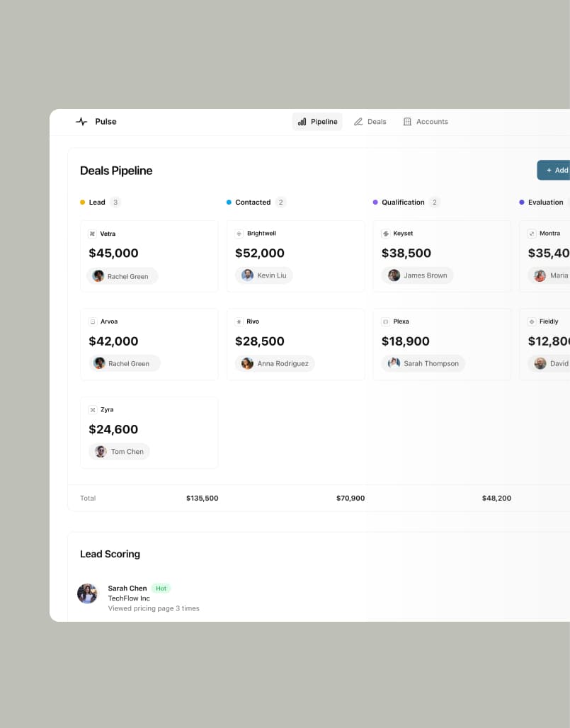This screenshot has width=570, height=728.
Task: Click the Zyra company logo icon
Action: [92, 409]
